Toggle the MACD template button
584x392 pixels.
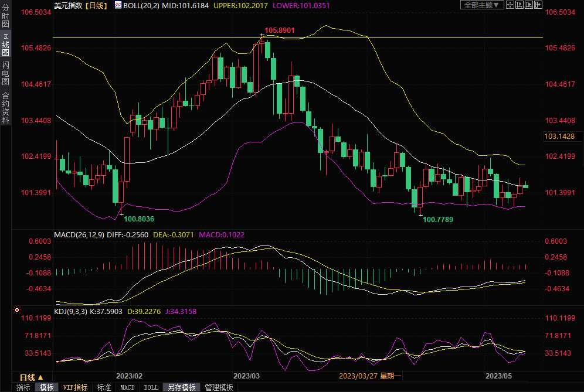click(x=127, y=387)
